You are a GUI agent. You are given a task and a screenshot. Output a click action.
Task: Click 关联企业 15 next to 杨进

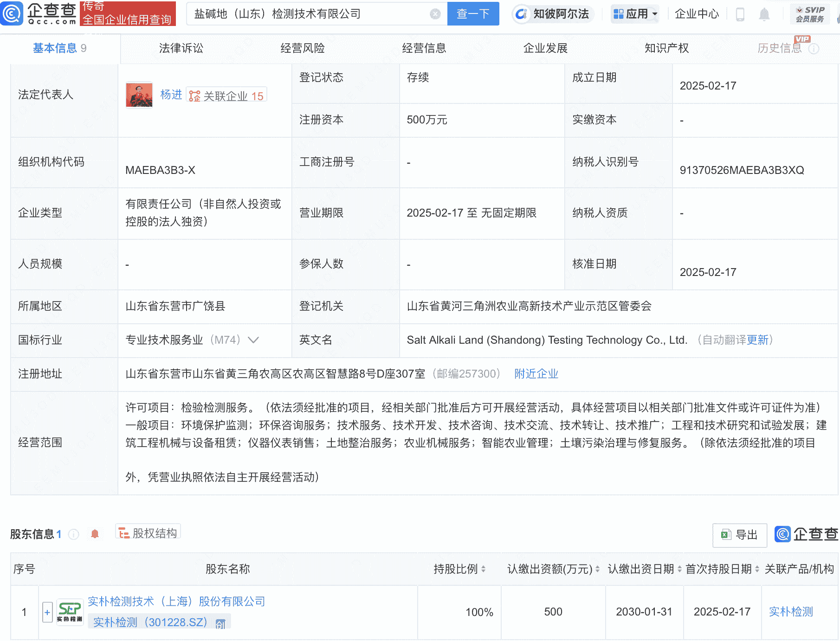[226, 94]
